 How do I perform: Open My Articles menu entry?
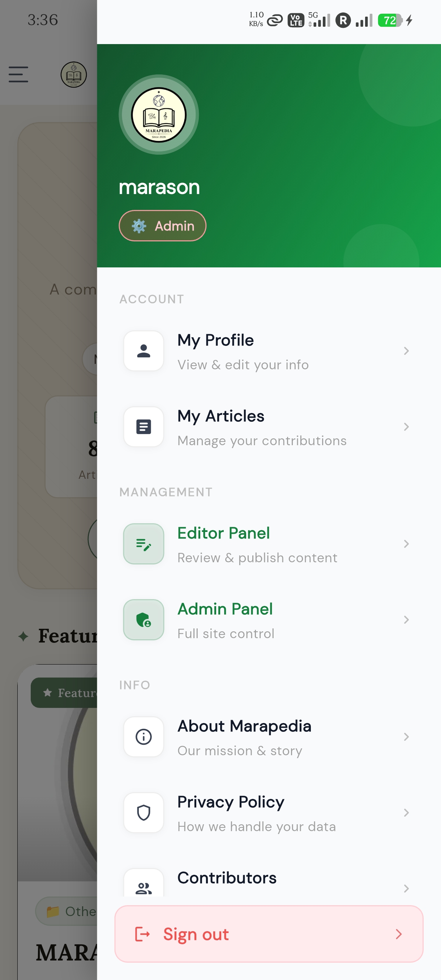(269, 427)
